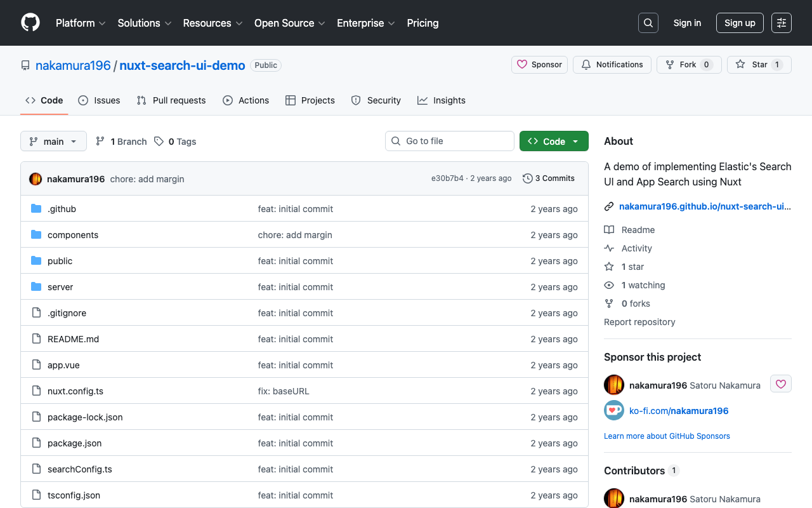Viewport: 812px width, 508px height.
Task: Click the ko-fi cup icon
Action: pos(613,411)
